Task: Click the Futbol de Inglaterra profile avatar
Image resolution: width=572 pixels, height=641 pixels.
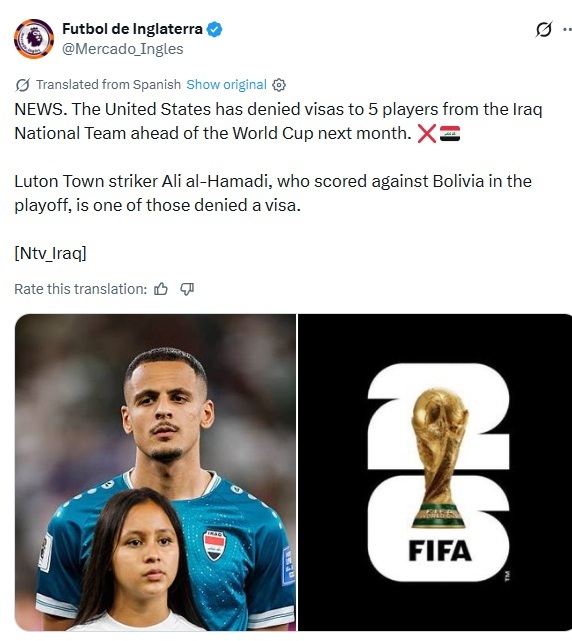Action: [x=34, y=39]
